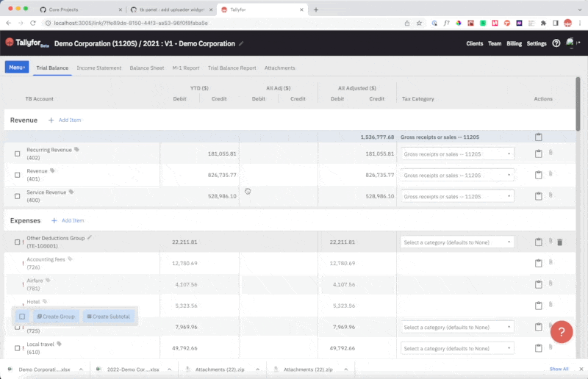Image resolution: width=588 pixels, height=379 pixels.
Task: Click the vertical scrollbar thumb of the table
Action: (x=578, y=104)
